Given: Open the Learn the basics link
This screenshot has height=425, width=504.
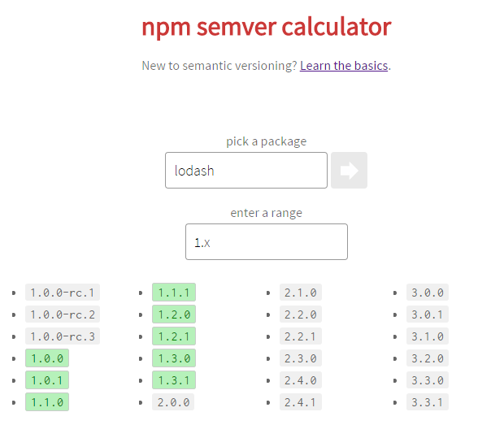Looking at the screenshot, I should point(344,66).
